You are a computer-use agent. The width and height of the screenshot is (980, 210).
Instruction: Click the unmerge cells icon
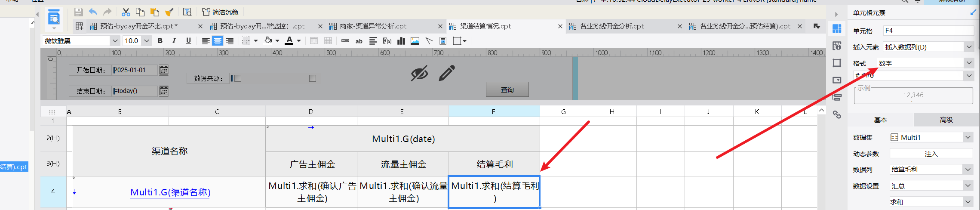[328, 41]
